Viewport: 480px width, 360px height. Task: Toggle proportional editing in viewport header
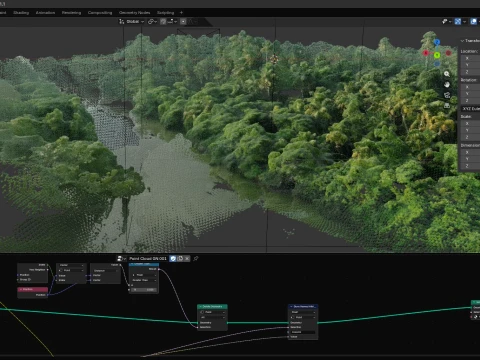[183, 21]
